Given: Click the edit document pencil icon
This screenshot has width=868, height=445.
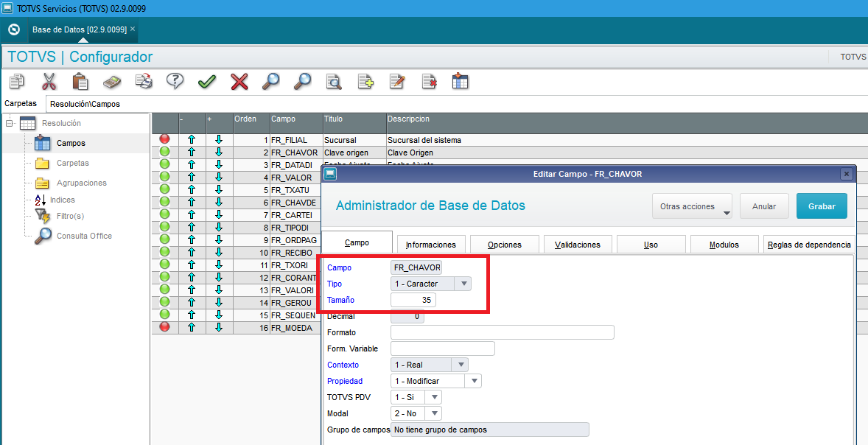Looking at the screenshot, I should click(x=397, y=81).
